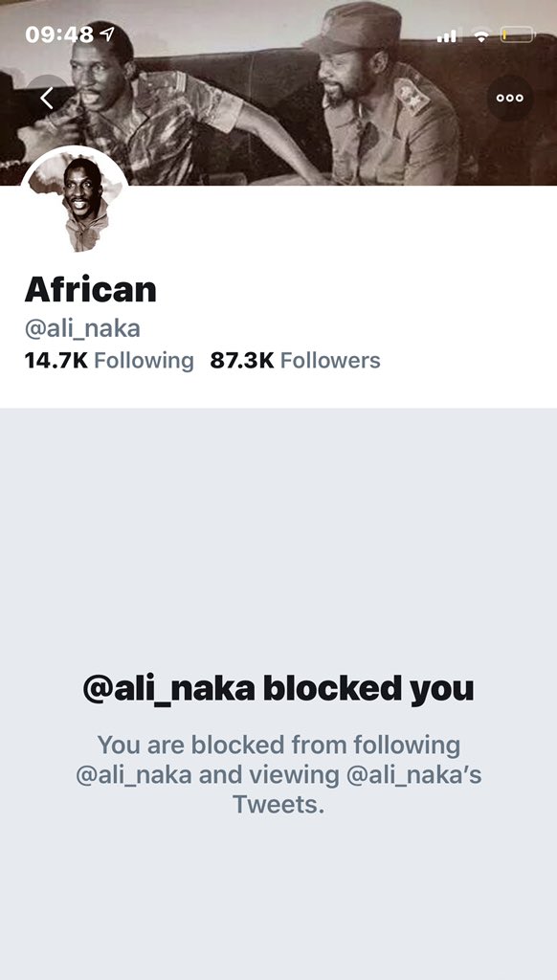Tap the 14.7K following count number
The image size is (557, 980).
56,361
